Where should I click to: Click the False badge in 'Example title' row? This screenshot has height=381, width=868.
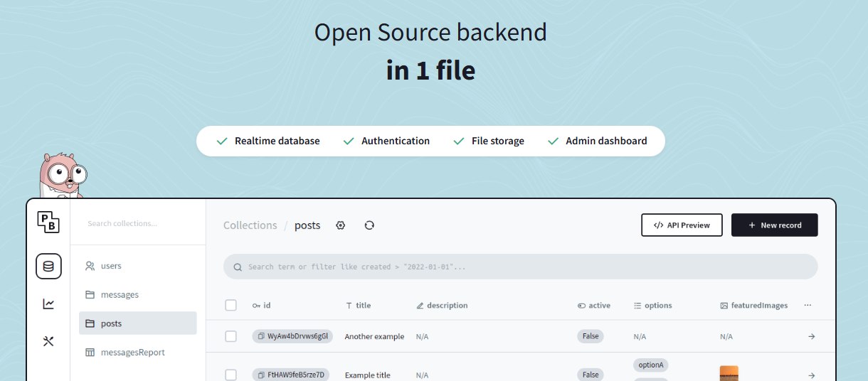pos(591,375)
